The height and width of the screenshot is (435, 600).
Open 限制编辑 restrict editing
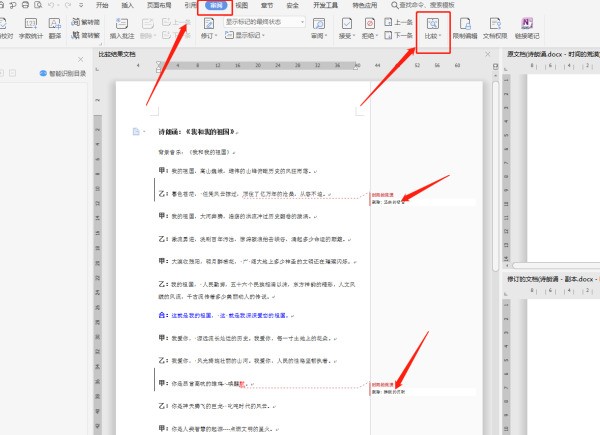click(x=465, y=28)
